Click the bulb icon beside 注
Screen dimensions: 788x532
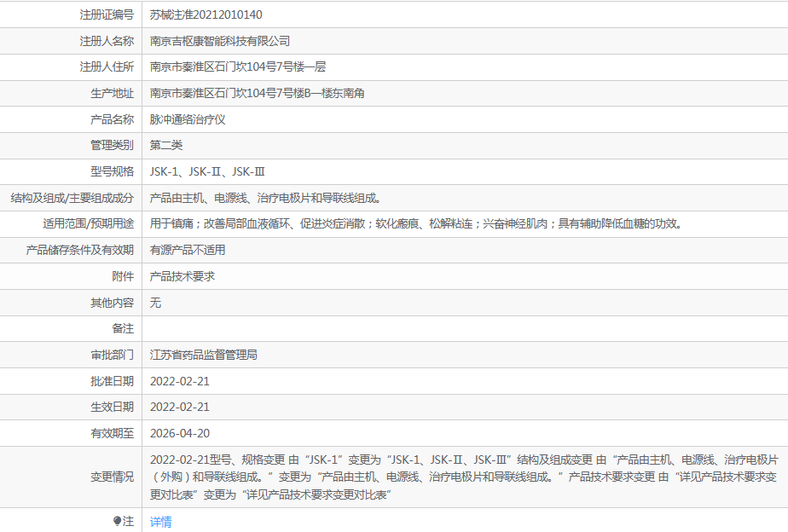pos(117,521)
